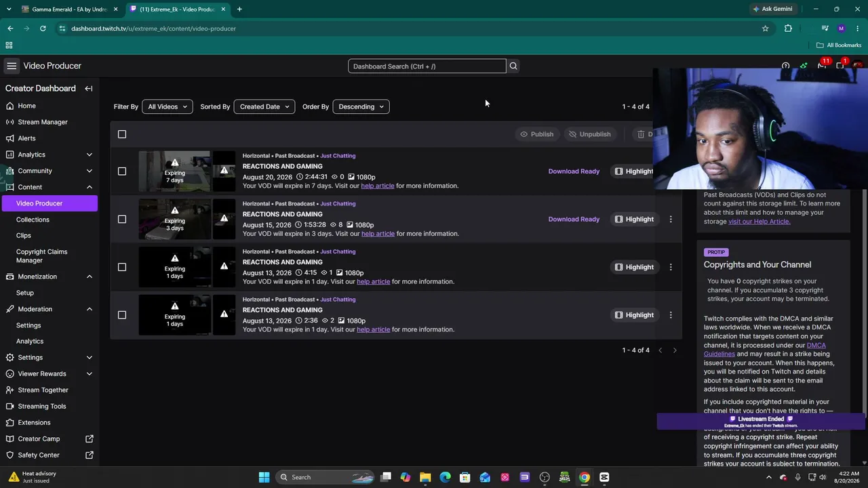The image size is (868, 488).
Task: Open Creator Camp external link
Action: (50, 439)
